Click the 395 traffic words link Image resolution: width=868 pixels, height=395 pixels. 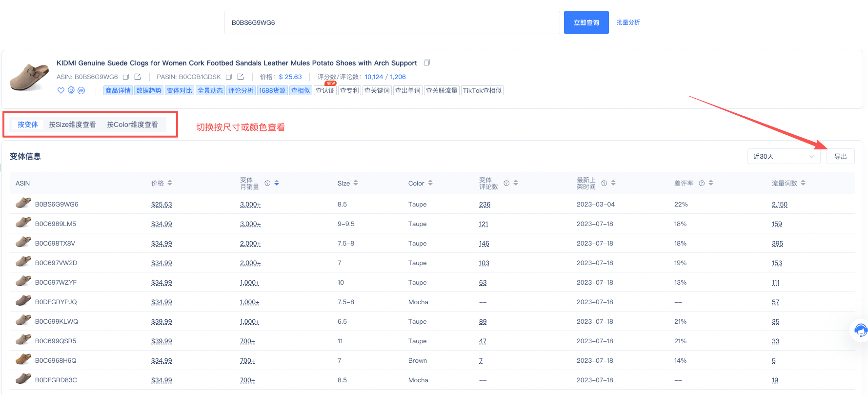pos(777,243)
